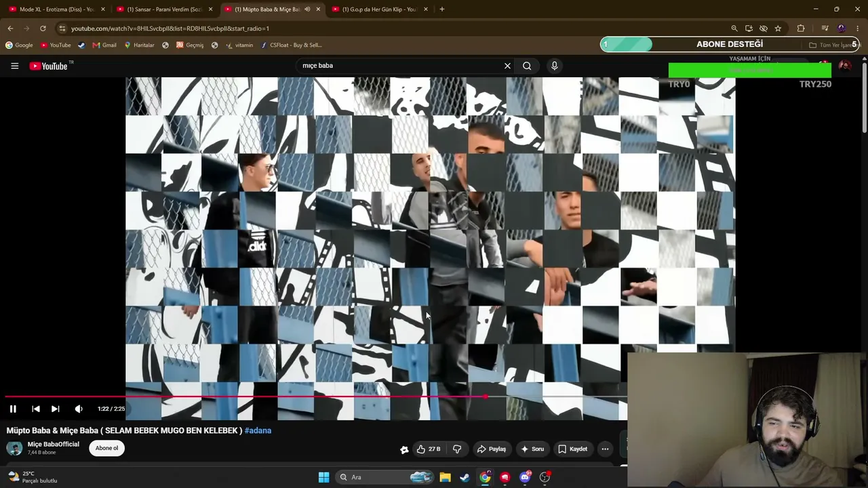The image size is (868, 488).
Task: Open the Soru ask button
Action: tap(532, 449)
